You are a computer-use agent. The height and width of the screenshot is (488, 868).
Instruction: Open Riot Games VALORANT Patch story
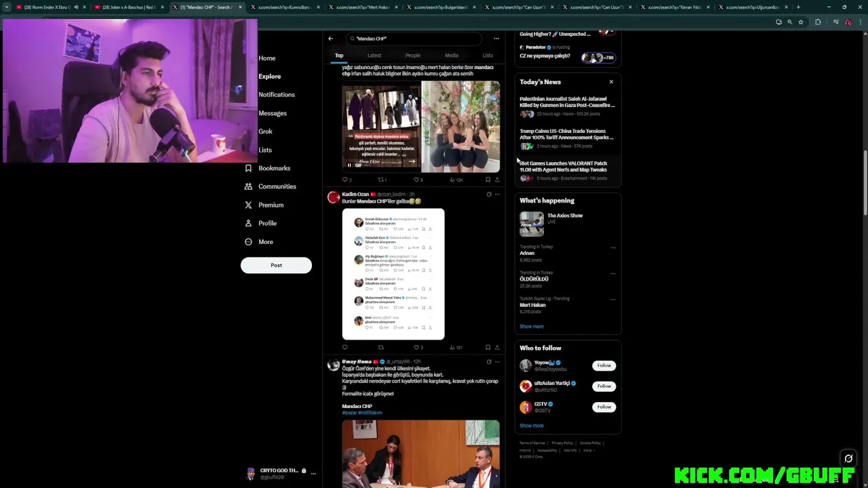567,170
